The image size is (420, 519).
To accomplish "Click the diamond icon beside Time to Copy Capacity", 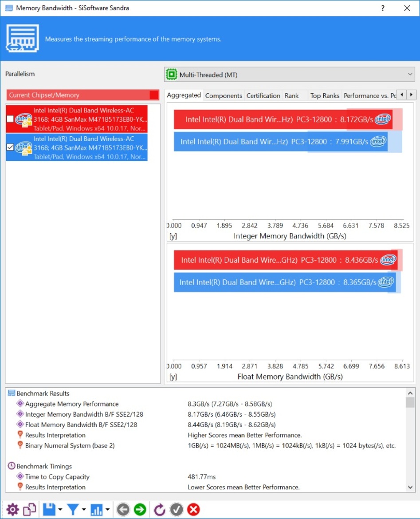I will click(20, 476).
